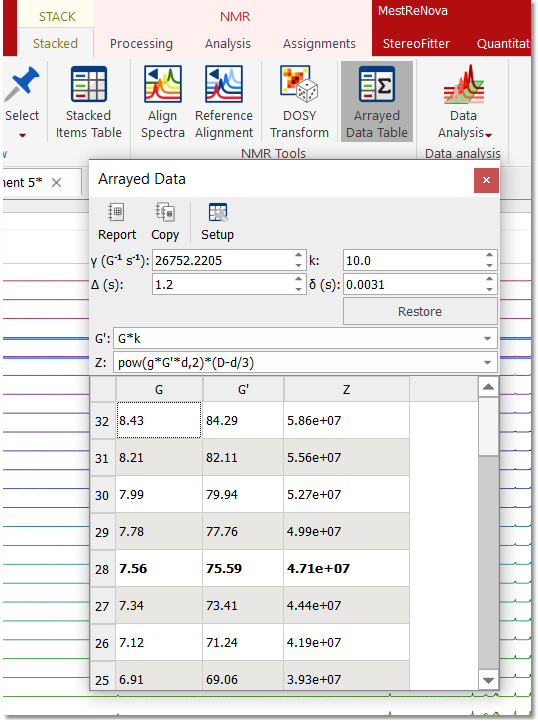
Task: Click the STACK contextual tab header
Action: pyautogui.click(x=57, y=17)
